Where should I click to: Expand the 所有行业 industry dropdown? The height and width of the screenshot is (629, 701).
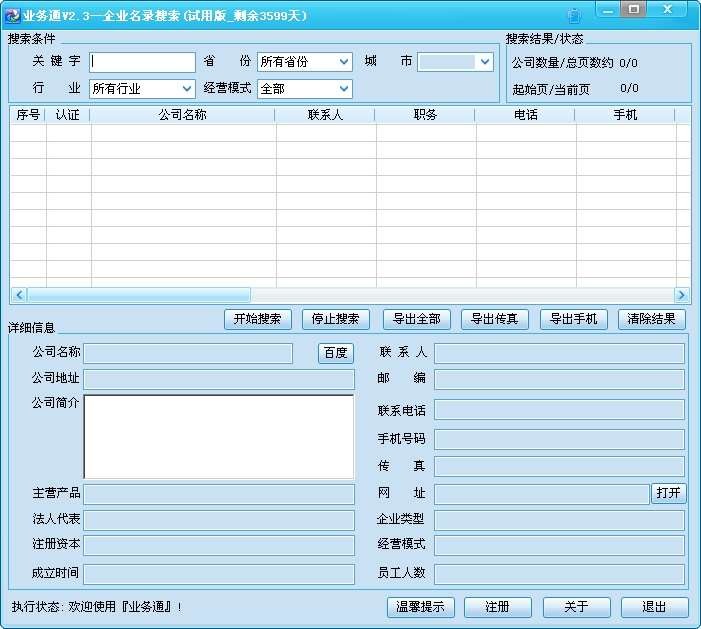(143, 89)
